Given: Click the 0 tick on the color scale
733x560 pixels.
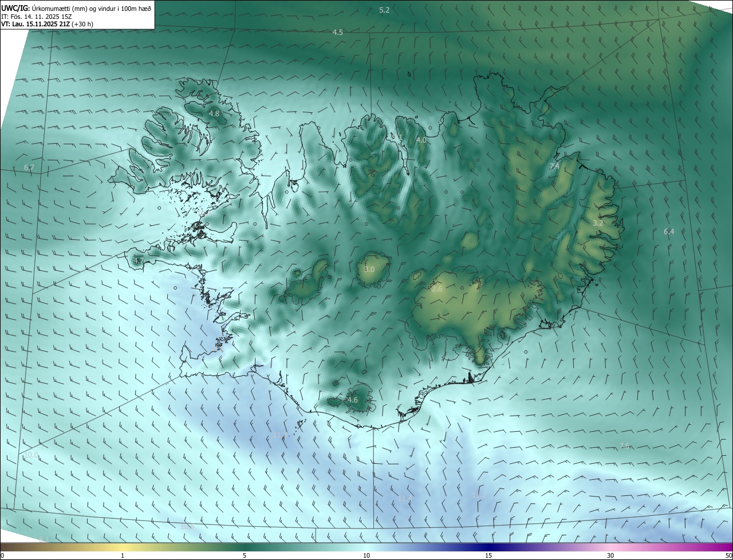Looking at the screenshot, I should pos(2,555).
